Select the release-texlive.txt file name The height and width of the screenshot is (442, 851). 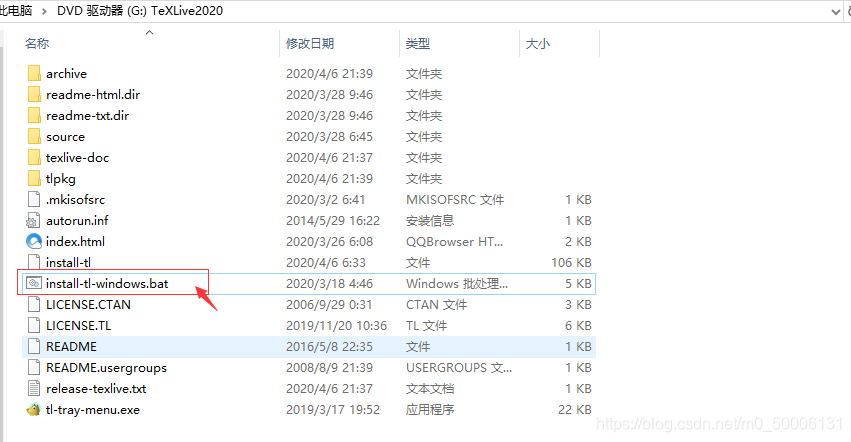tap(96, 388)
